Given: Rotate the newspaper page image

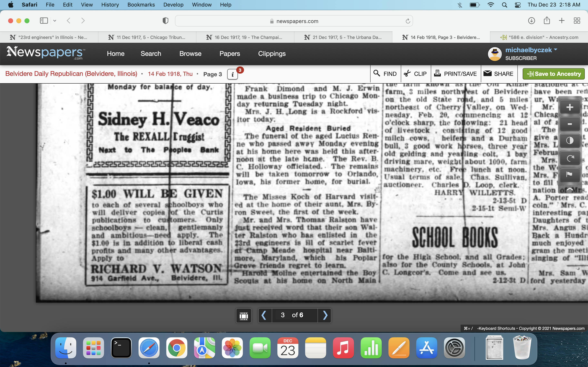Looking at the screenshot, I should coord(570,158).
